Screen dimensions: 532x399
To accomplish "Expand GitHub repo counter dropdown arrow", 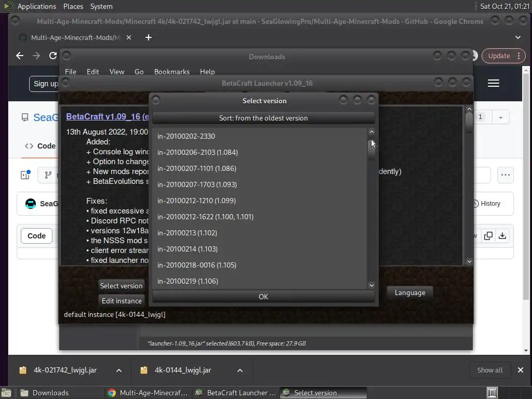I will coord(501,117).
